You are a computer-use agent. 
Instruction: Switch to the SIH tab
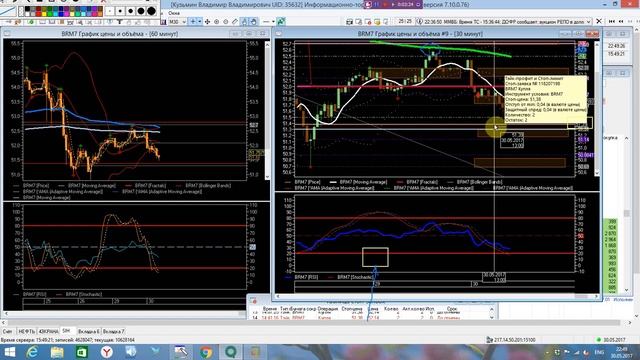pos(67,331)
